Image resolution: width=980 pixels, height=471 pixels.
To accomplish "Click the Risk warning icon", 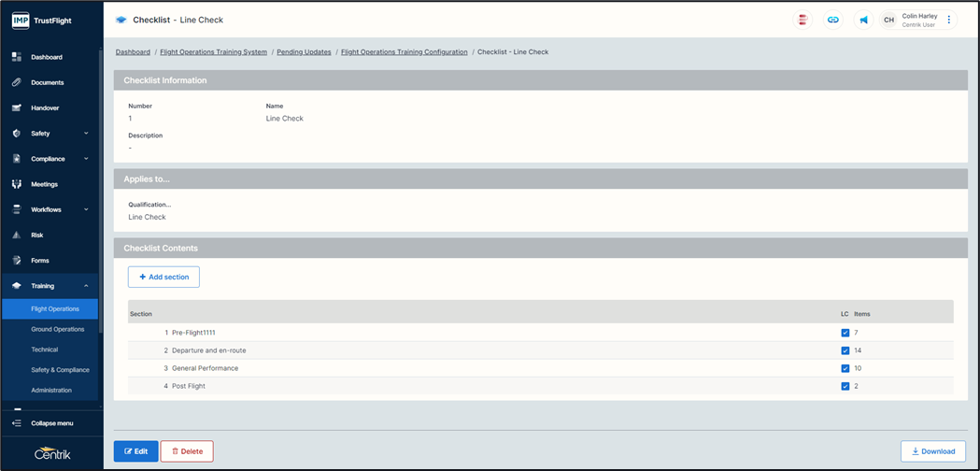I will pyautogui.click(x=17, y=235).
